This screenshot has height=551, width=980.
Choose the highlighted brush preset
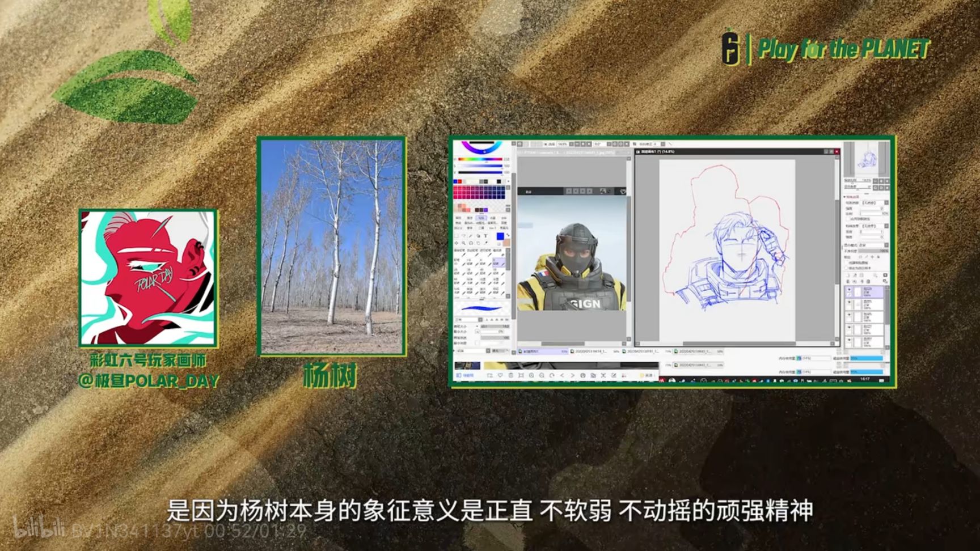click(499, 262)
